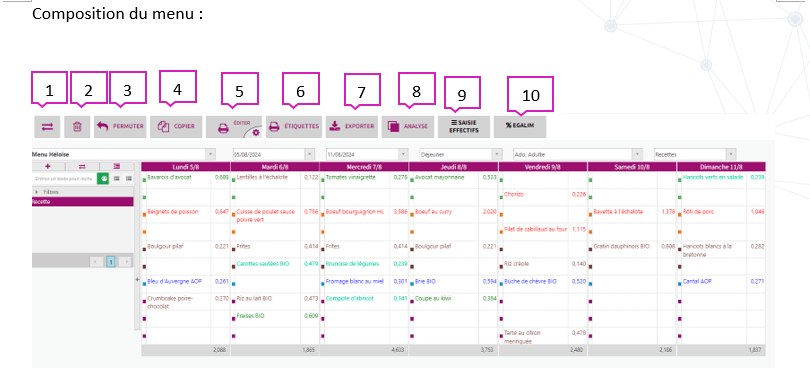Screen dimensions: 810x379
Task: Click the Saisie Effectifs button
Action: pyautogui.click(x=463, y=127)
